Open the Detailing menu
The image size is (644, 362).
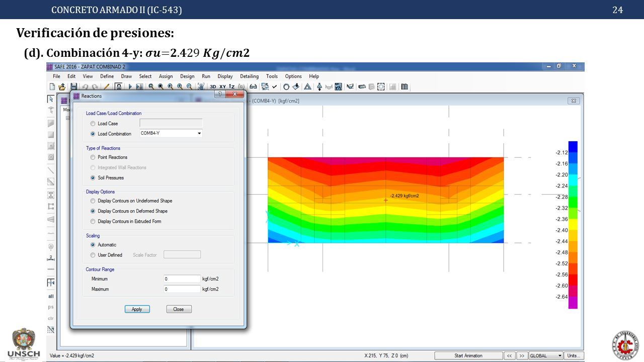[x=249, y=76]
